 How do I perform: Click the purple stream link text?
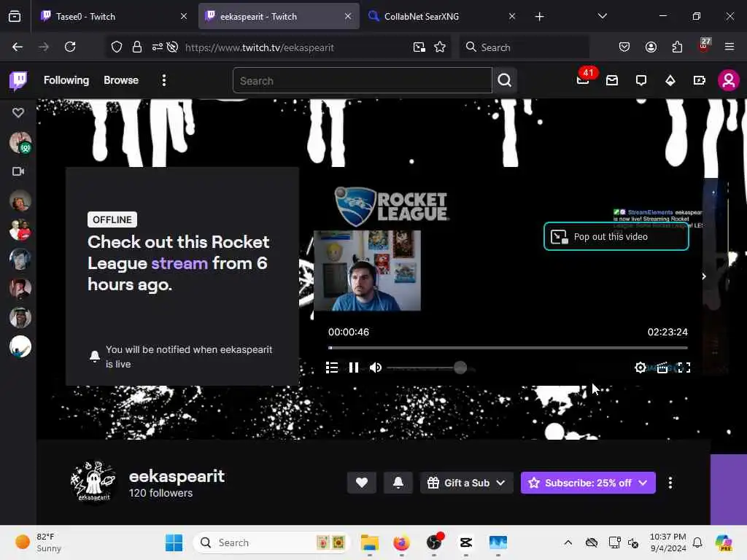pos(179,263)
